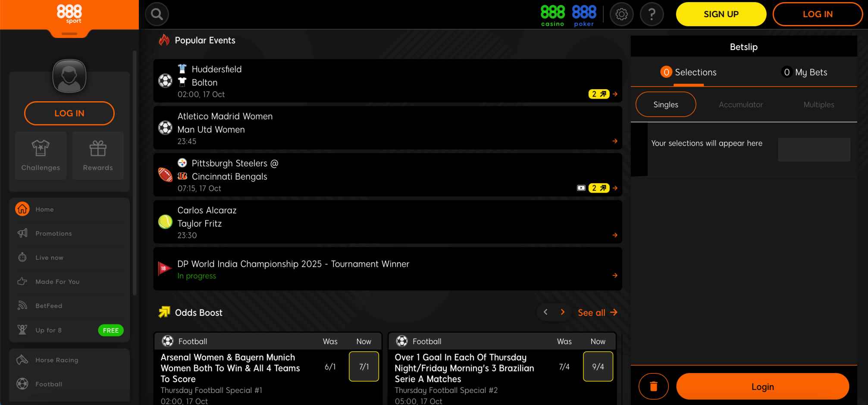Open the search magnifier
The width and height of the screenshot is (868, 405).
click(157, 14)
